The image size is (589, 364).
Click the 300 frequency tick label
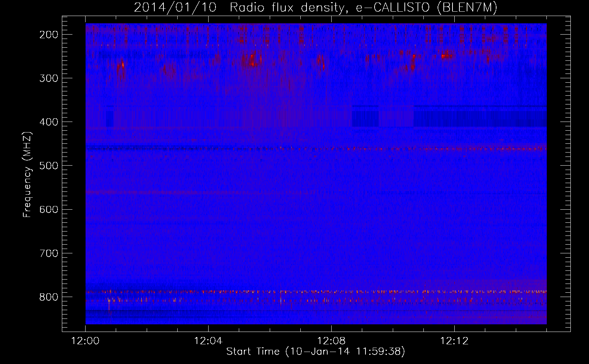(49, 78)
